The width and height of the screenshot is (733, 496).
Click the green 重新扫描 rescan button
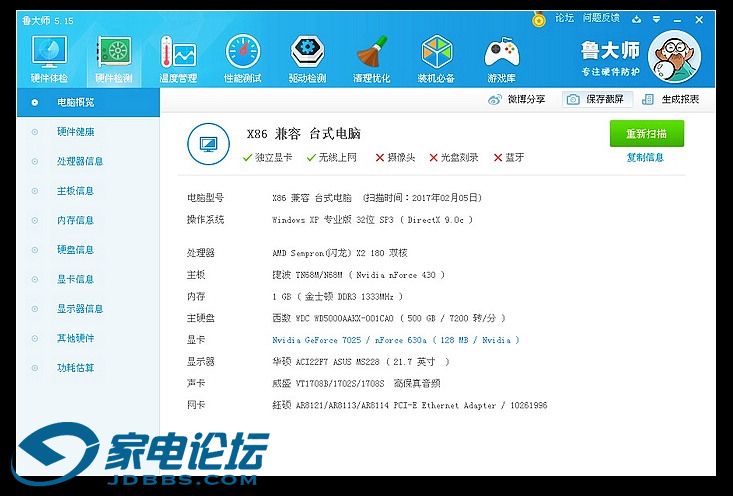646,134
